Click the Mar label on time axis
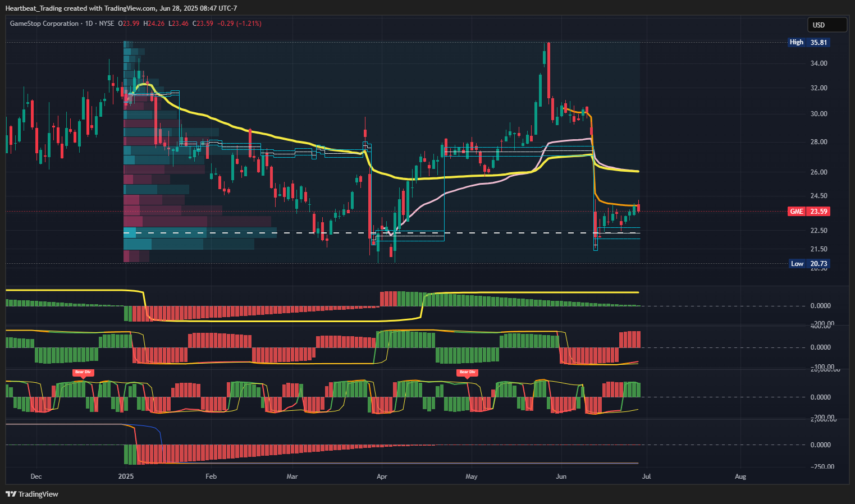This screenshot has width=855, height=504. click(292, 476)
